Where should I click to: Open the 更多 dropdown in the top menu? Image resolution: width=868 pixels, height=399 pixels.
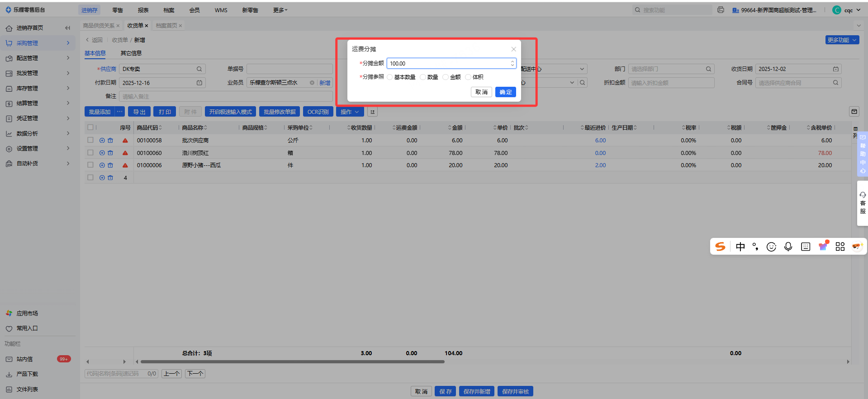coord(280,10)
